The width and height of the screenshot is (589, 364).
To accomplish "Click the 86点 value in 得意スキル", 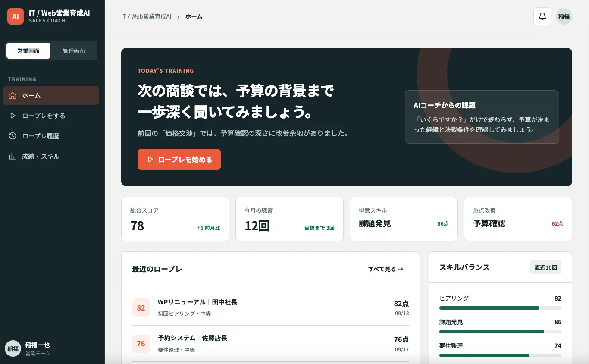I will [x=443, y=223].
